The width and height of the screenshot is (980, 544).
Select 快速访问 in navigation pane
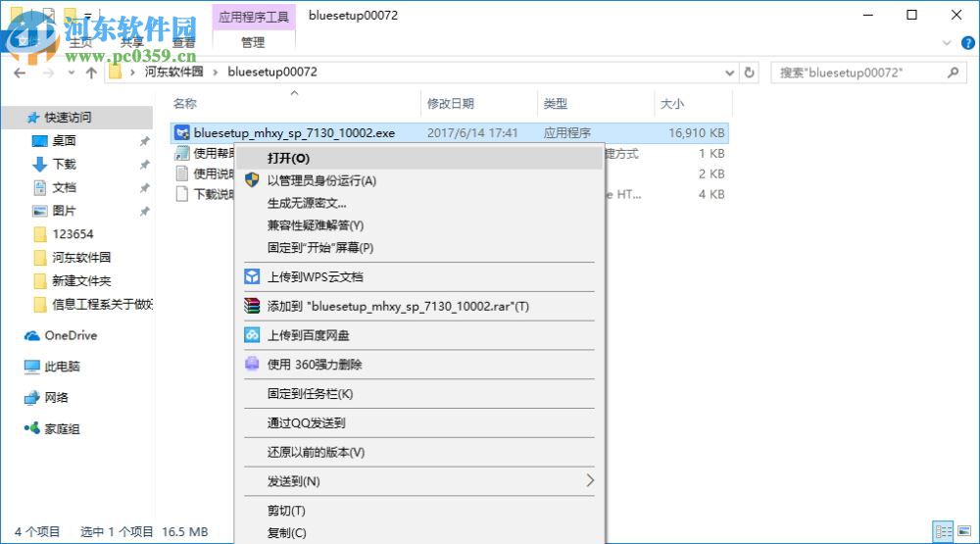(x=68, y=117)
